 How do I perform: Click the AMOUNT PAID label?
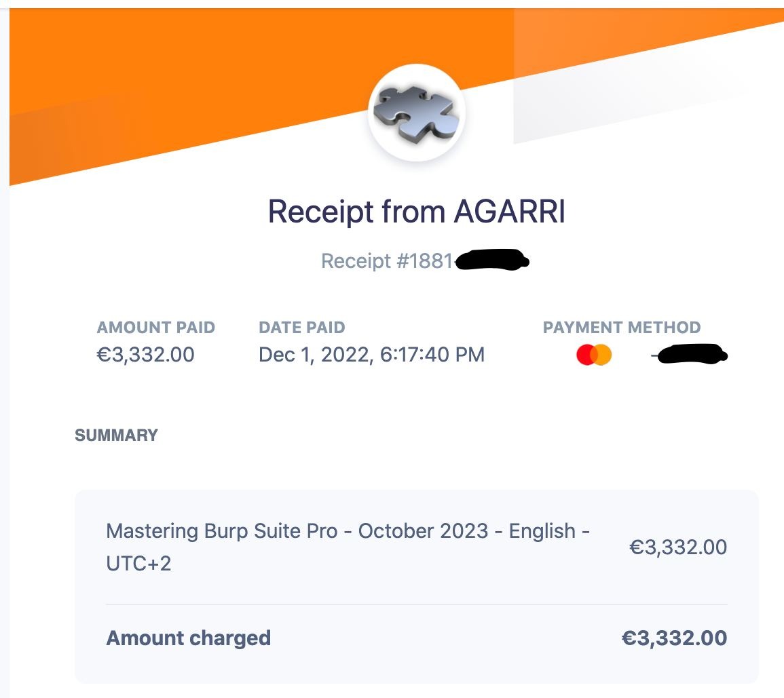tap(155, 328)
